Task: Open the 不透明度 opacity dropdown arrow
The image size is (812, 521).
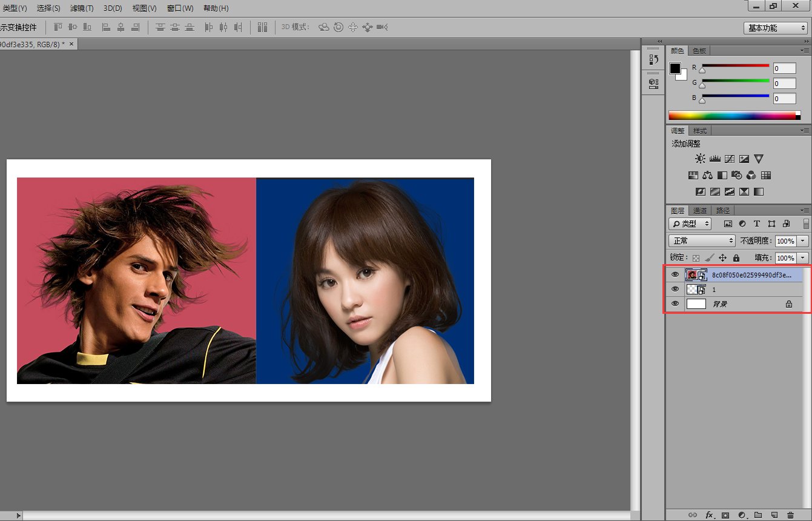Action: point(802,241)
